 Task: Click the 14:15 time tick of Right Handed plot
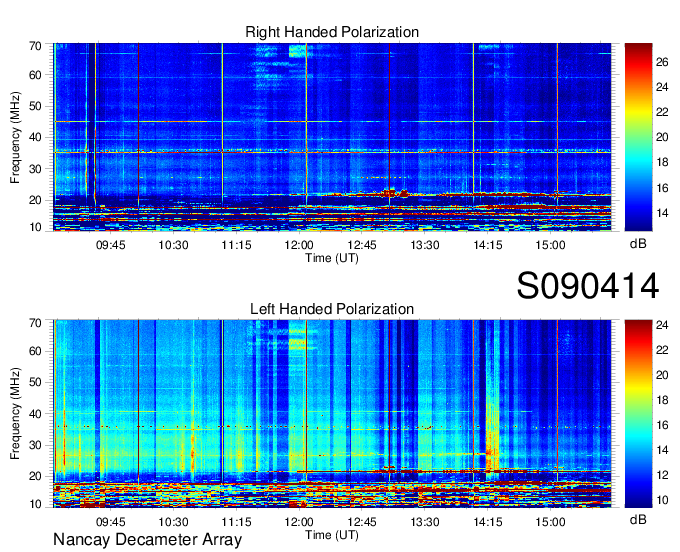point(488,245)
